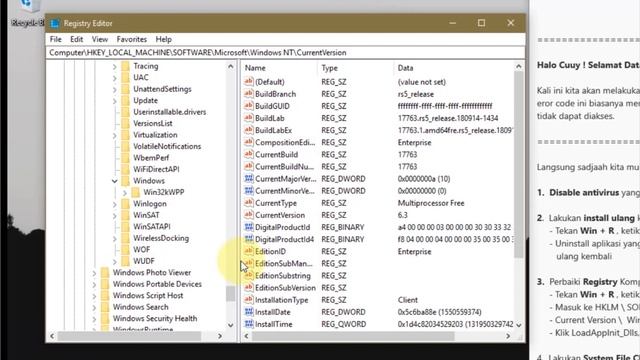640x360 pixels.
Task: Expand the Winlogon key
Action: coord(115,204)
